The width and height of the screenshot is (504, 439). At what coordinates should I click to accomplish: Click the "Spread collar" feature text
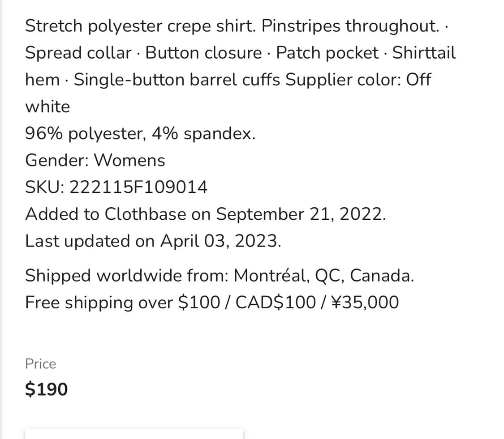coord(78,53)
